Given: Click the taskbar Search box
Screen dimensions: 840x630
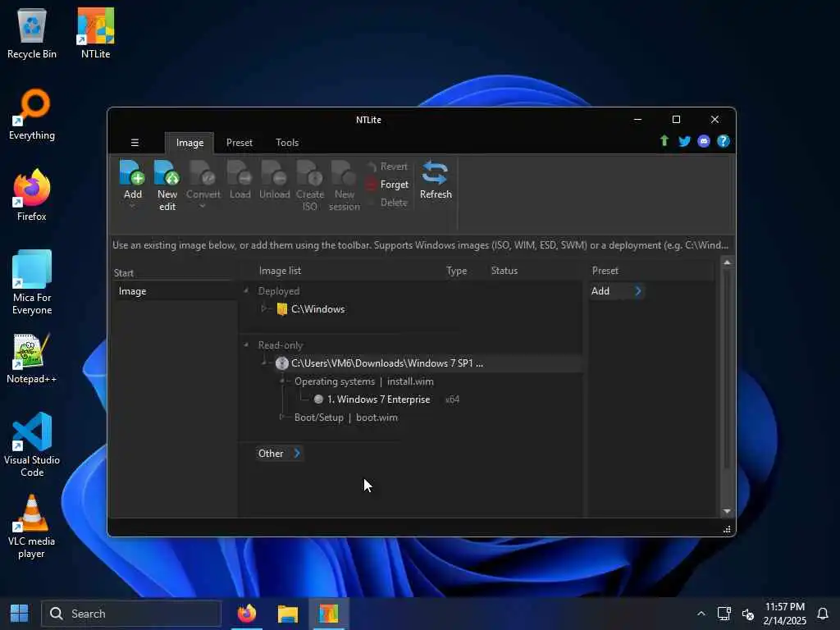Looking at the screenshot, I should [131, 614].
